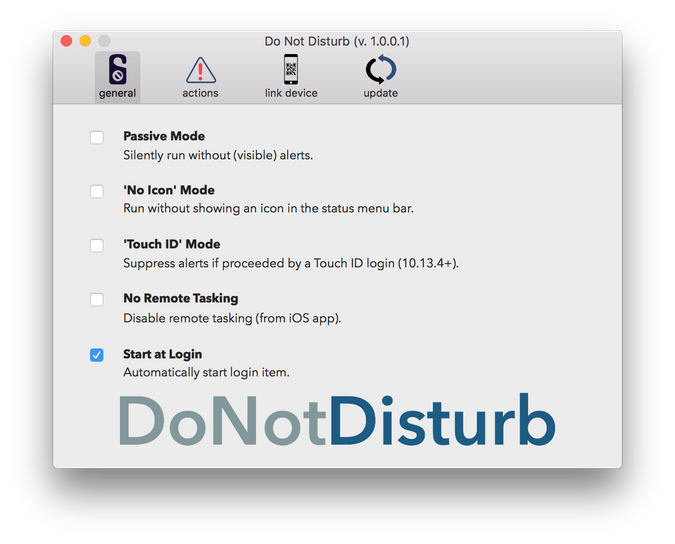Check the No Remote Tasking box

pos(97,299)
